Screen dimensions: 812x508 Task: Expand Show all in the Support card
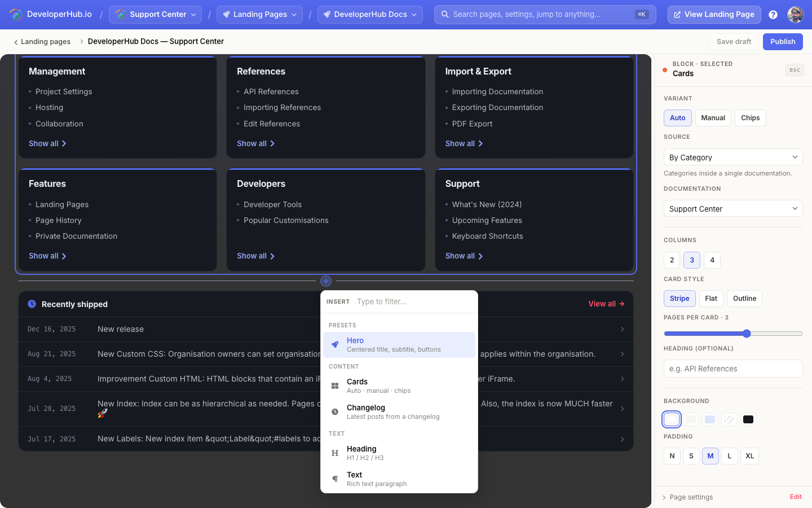464,256
